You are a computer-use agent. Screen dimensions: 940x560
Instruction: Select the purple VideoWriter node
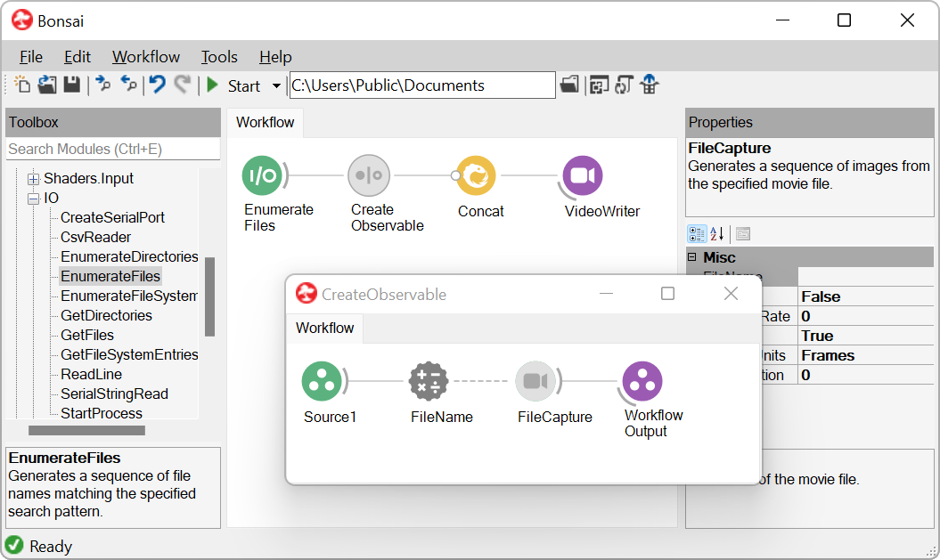tap(583, 175)
